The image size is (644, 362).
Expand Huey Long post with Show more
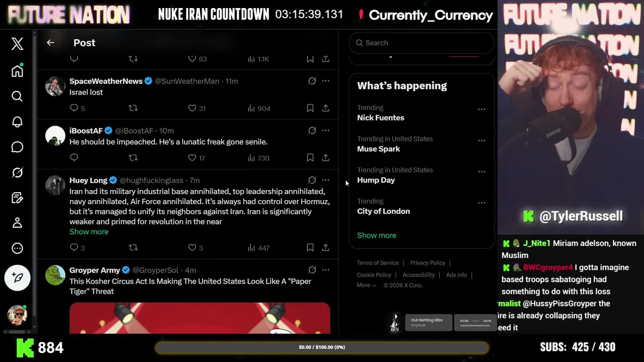point(89,232)
